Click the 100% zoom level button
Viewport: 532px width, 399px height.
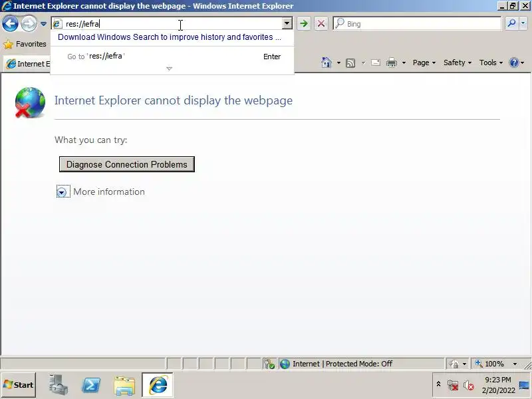491,364
